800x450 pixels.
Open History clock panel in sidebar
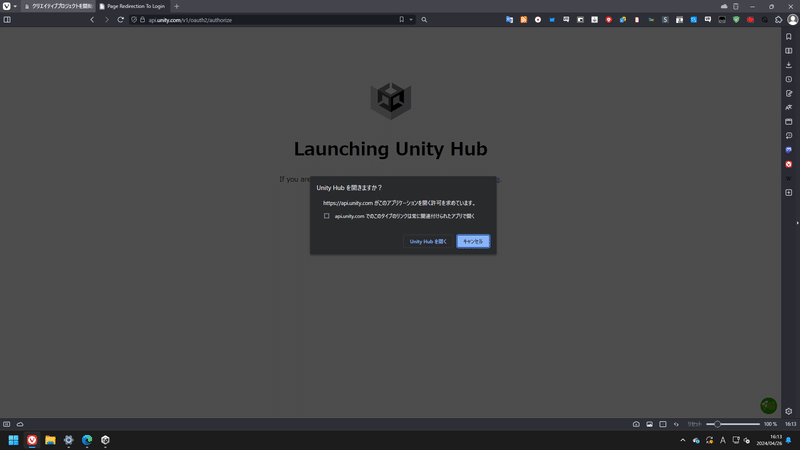tap(789, 80)
